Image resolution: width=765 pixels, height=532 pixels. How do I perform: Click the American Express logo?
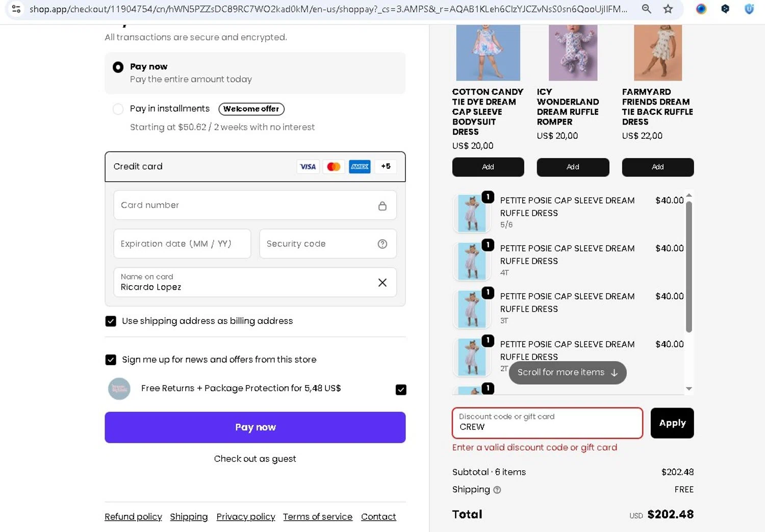point(360,167)
